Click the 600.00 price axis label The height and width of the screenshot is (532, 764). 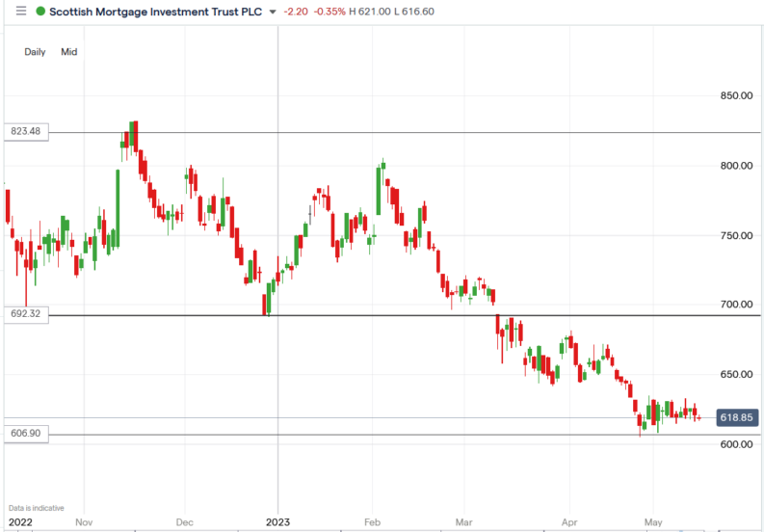pyautogui.click(x=737, y=444)
